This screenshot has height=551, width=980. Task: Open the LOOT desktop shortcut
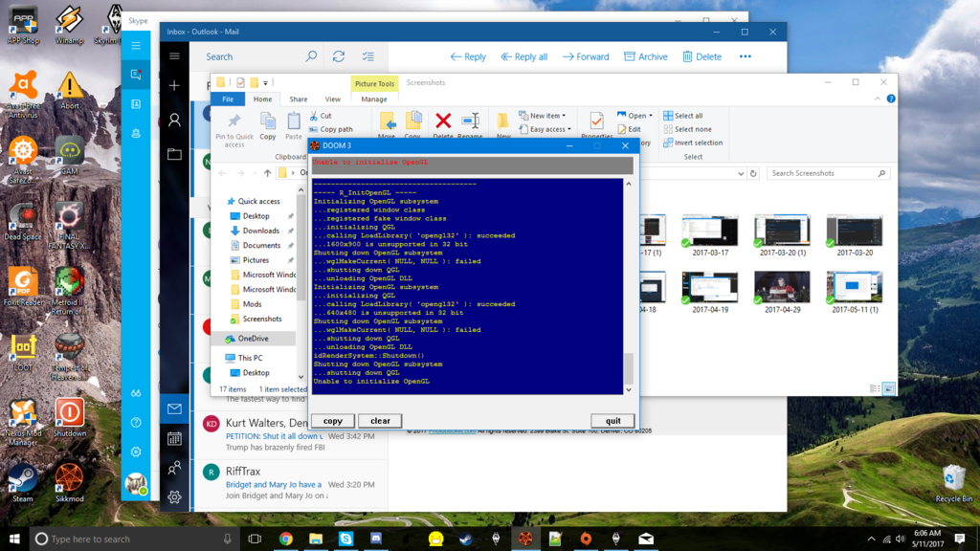pyautogui.click(x=23, y=353)
